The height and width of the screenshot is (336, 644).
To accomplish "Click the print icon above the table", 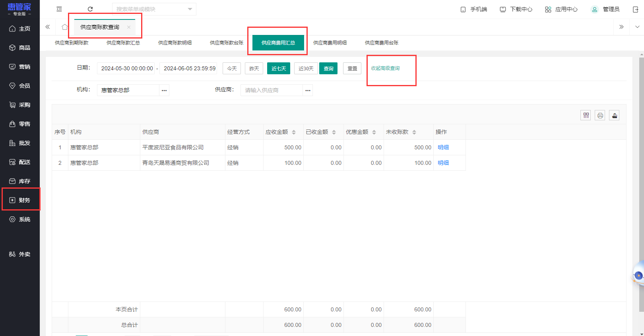I will 600,116.
